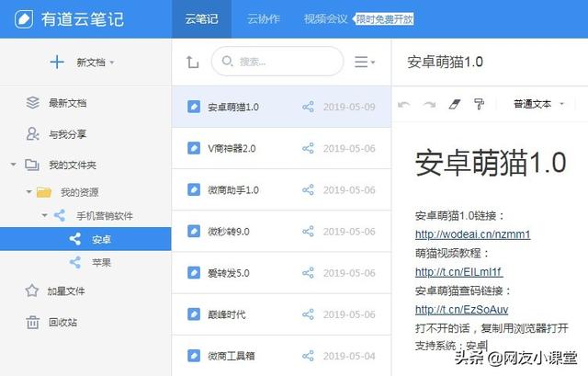Click the large heading 安卓萌猫1.0
588x376 pixels.
(491, 163)
